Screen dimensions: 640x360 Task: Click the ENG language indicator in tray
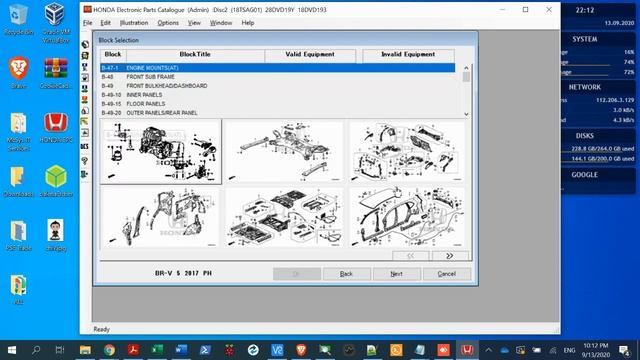(x=569, y=350)
